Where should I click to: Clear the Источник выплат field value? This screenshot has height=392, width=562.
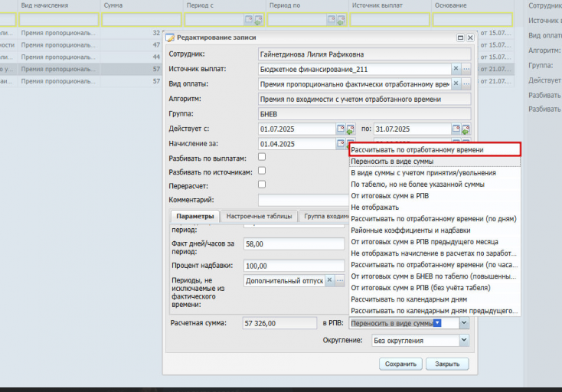point(456,69)
